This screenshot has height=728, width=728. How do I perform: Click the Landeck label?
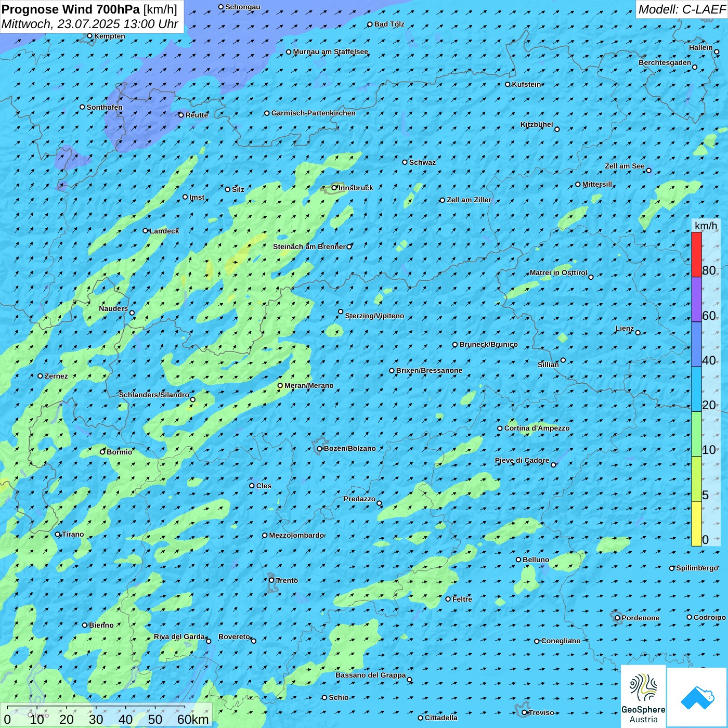[164, 231]
